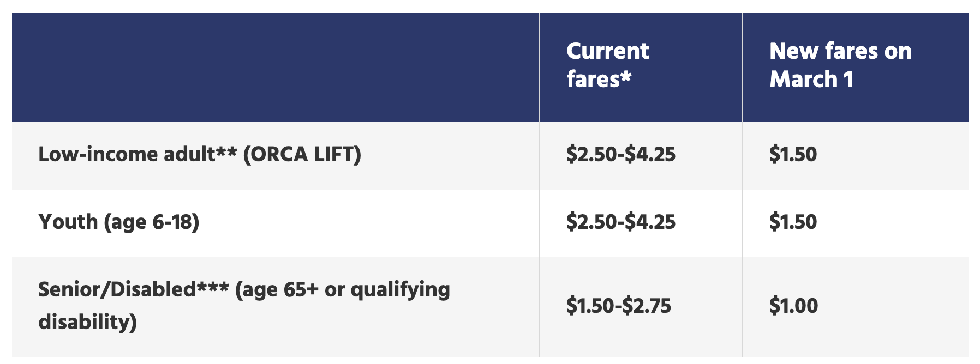The height and width of the screenshot is (364, 980).
Task: Click the Youth new fare $1.50
Action: [793, 222]
